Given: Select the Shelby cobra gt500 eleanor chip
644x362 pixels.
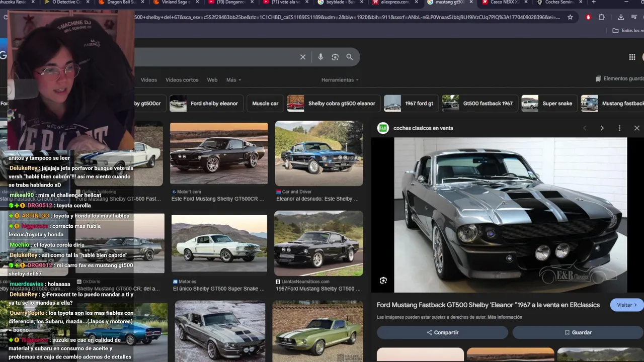Looking at the screenshot, I should pos(334,104).
